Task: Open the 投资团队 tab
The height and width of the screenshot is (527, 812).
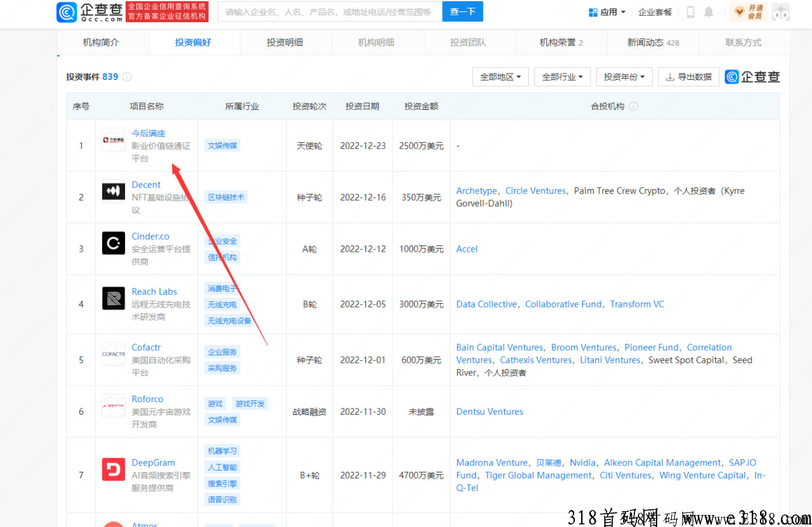Action: tap(468, 42)
